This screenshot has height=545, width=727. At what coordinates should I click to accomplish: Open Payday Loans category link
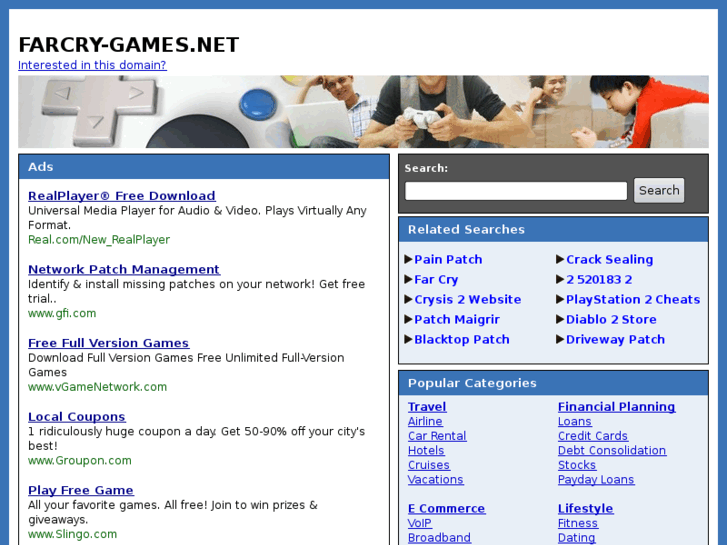pos(596,480)
